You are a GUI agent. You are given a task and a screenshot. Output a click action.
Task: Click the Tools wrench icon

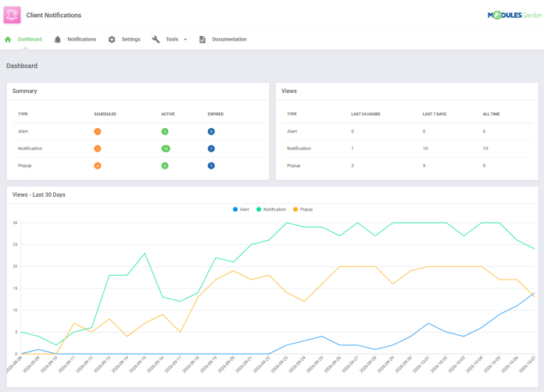click(156, 40)
